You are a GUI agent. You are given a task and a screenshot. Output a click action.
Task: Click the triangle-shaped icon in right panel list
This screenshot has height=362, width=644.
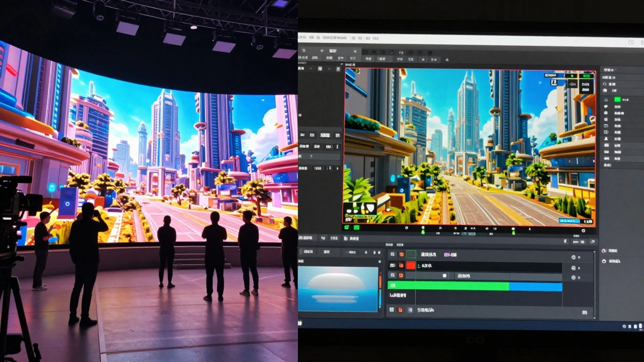pos(606,139)
